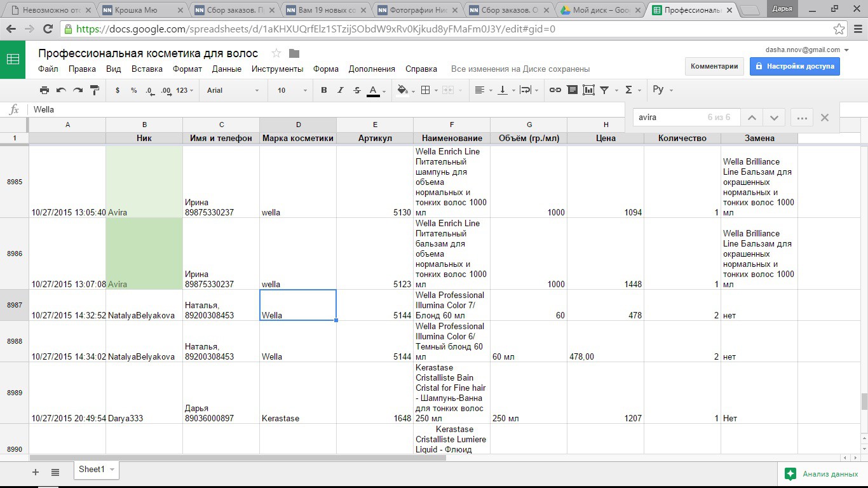Image resolution: width=868 pixels, height=488 pixels.
Task: Insert a link
Action: click(x=555, y=90)
